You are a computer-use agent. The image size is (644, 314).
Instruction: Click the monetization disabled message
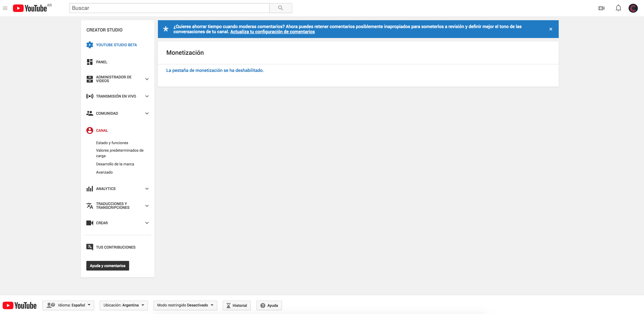point(215,71)
